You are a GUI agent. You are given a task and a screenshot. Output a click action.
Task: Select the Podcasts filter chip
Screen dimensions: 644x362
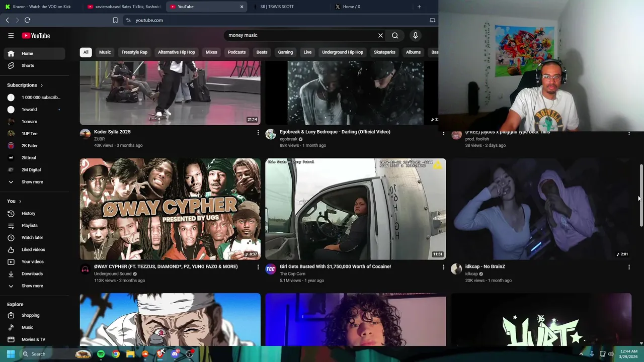tap(236, 52)
